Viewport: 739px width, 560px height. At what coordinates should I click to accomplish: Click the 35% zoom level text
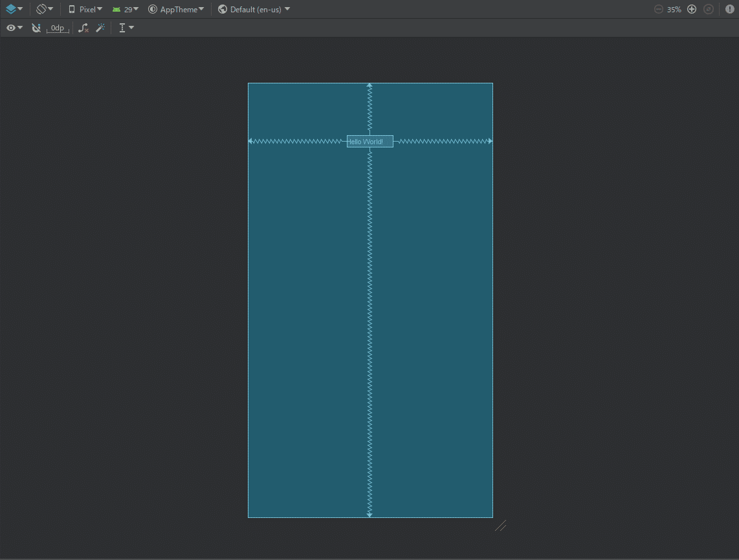tap(674, 10)
